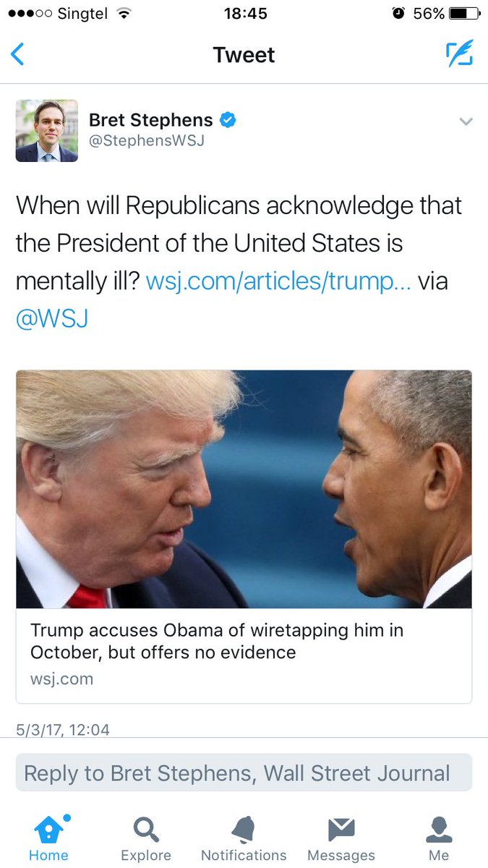Open the wsj.com/articles/trump link
Screen dimensions: 488x868
(278, 281)
